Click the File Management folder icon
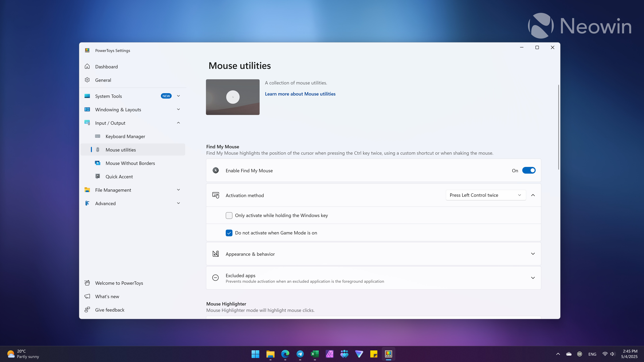 [87, 190]
